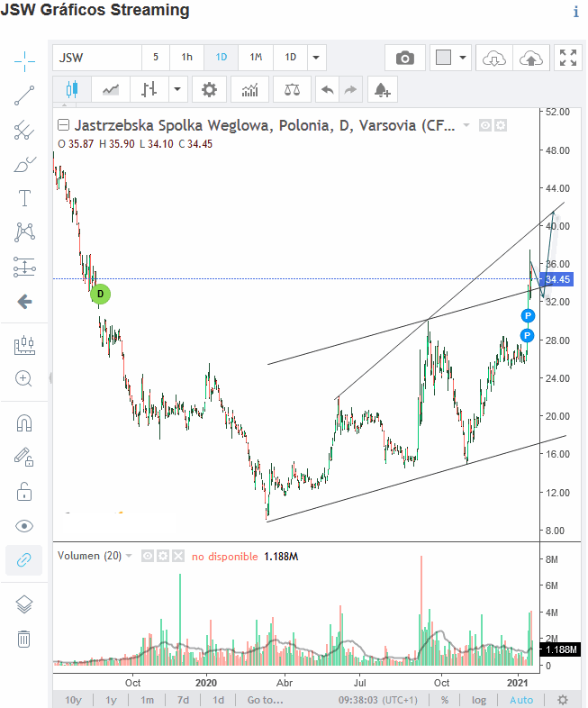Toggle lock all drawing tools
The image size is (588, 708).
24,492
